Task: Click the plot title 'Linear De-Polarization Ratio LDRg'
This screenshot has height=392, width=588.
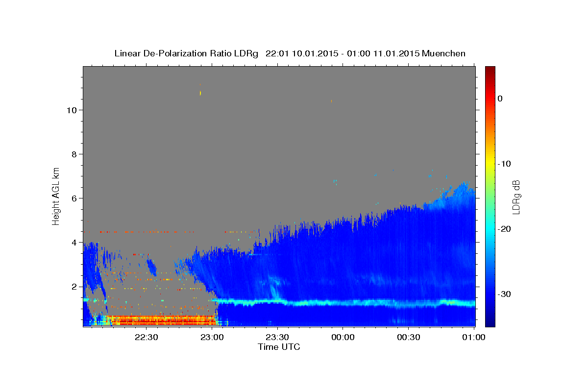Action: point(186,53)
